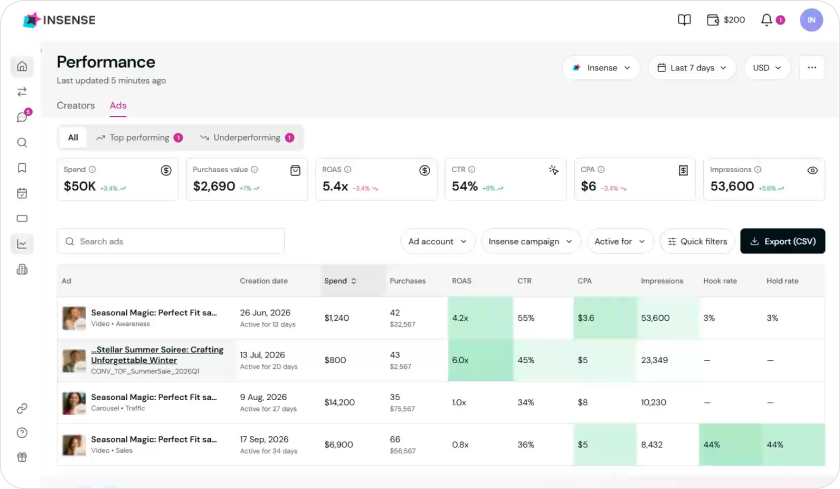Click the rectangle card sidebar icon
The width and height of the screenshot is (840, 489).
click(x=22, y=219)
